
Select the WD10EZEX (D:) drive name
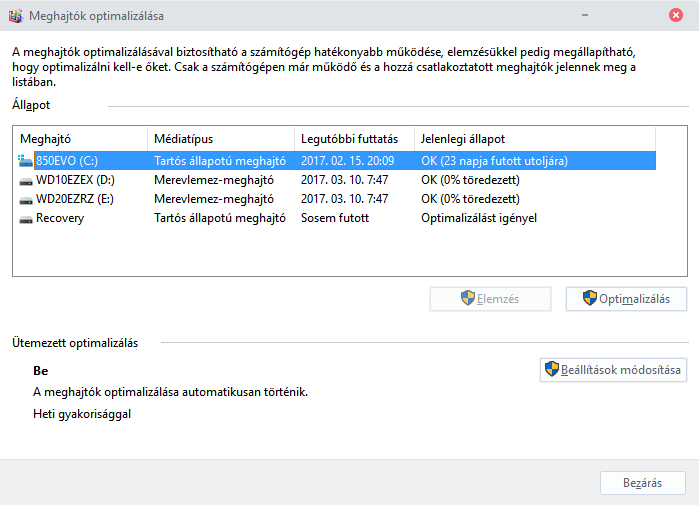pyautogui.click(x=75, y=180)
